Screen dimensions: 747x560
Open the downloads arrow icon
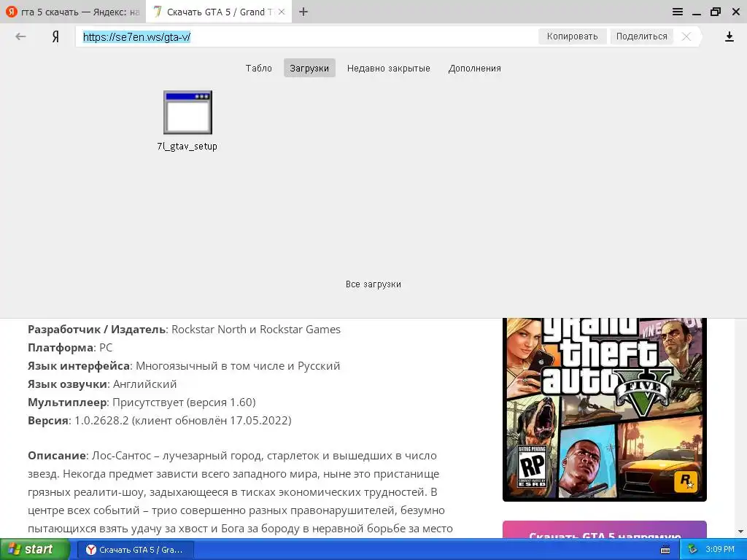click(x=729, y=36)
